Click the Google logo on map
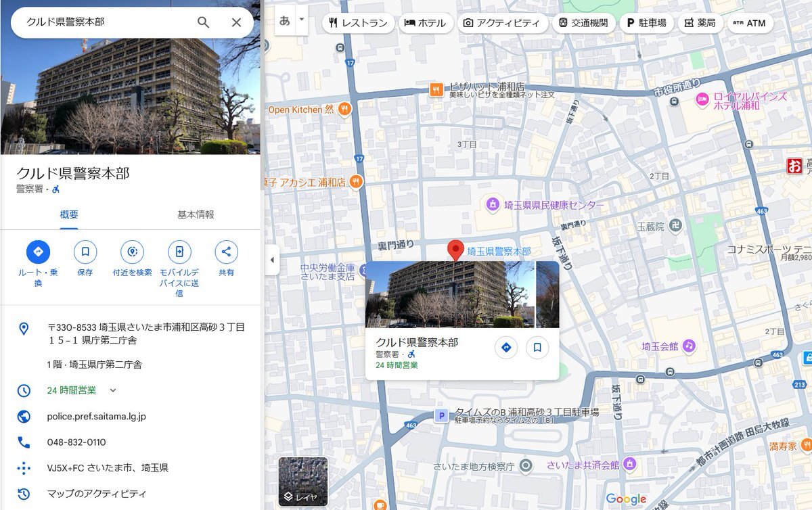The height and width of the screenshot is (510, 812). tap(626, 499)
